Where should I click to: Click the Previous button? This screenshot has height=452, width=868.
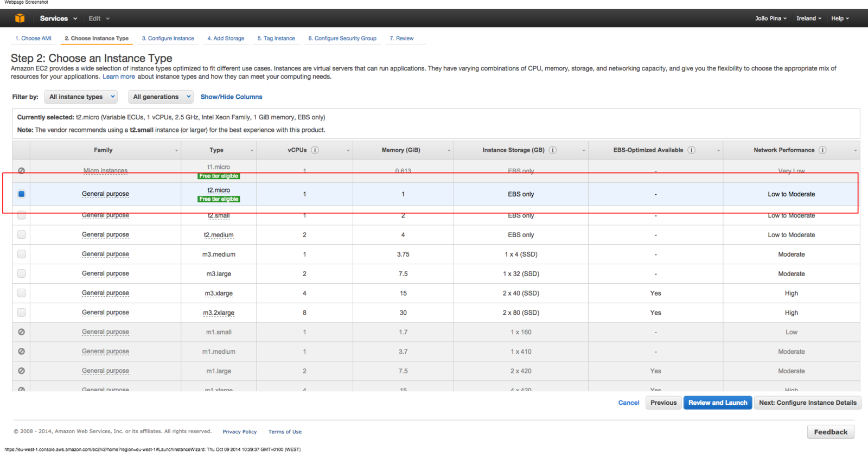click(663, 403)
